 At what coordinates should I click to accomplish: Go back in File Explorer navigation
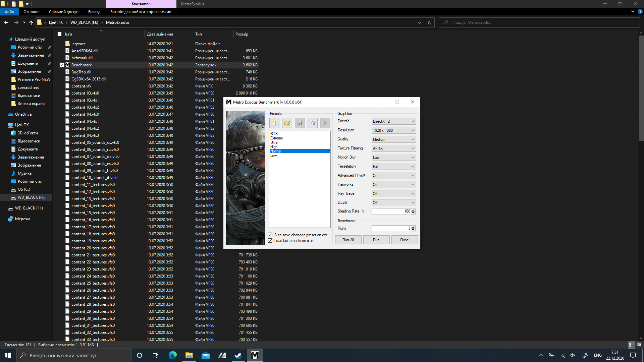[x=6, y=22]
